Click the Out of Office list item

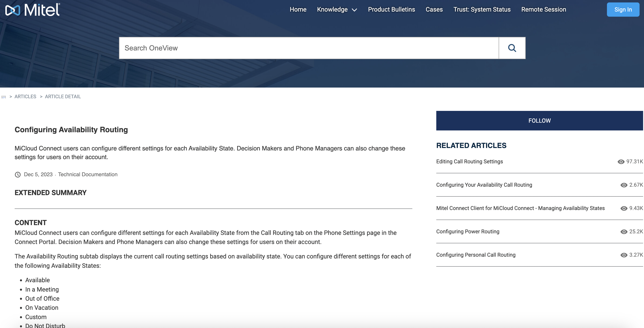[x=42, y=298]
